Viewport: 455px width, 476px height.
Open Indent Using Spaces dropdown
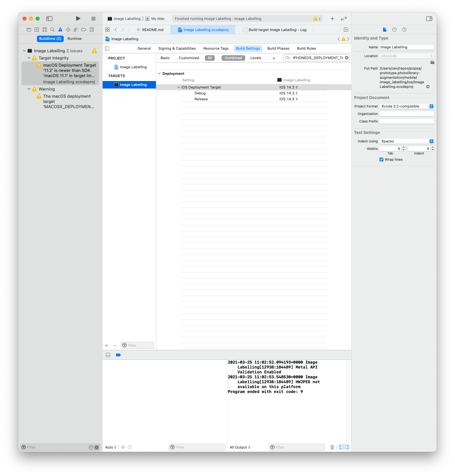pyautogui.click(x=407, y=141)
